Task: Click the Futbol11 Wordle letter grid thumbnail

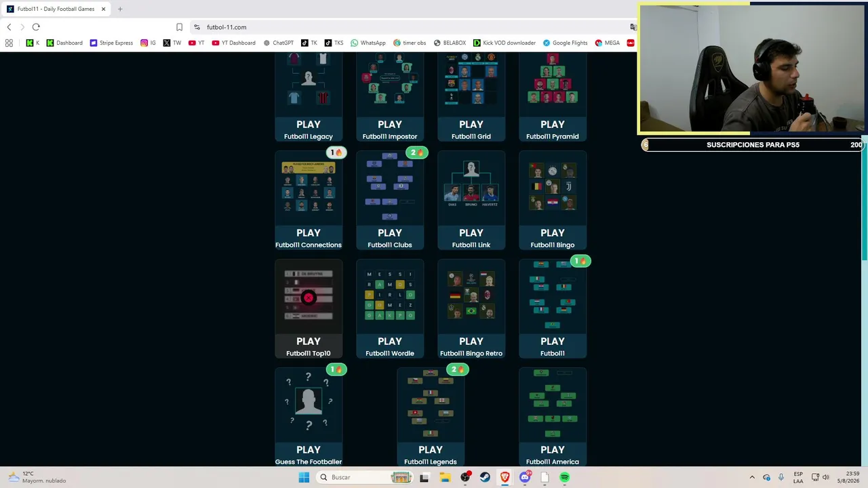Action: click(x=390, y=295)
